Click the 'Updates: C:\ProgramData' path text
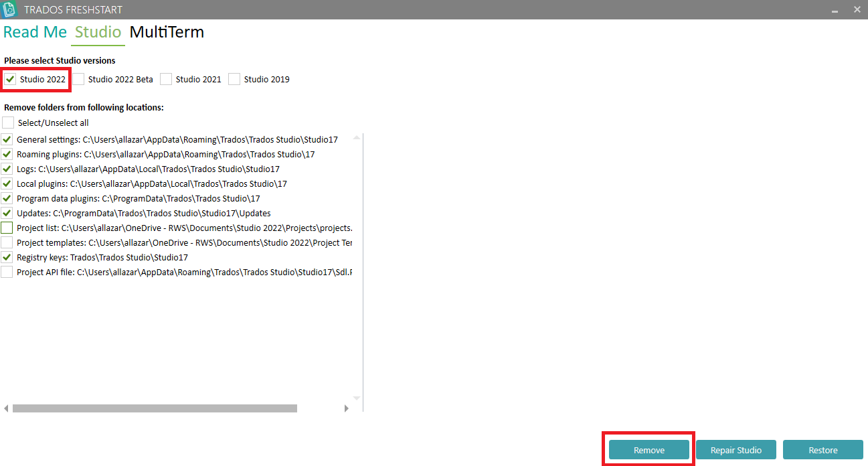The height and width of the screenshot is (466, 868). pyautogui.click(x=144, y=214)
